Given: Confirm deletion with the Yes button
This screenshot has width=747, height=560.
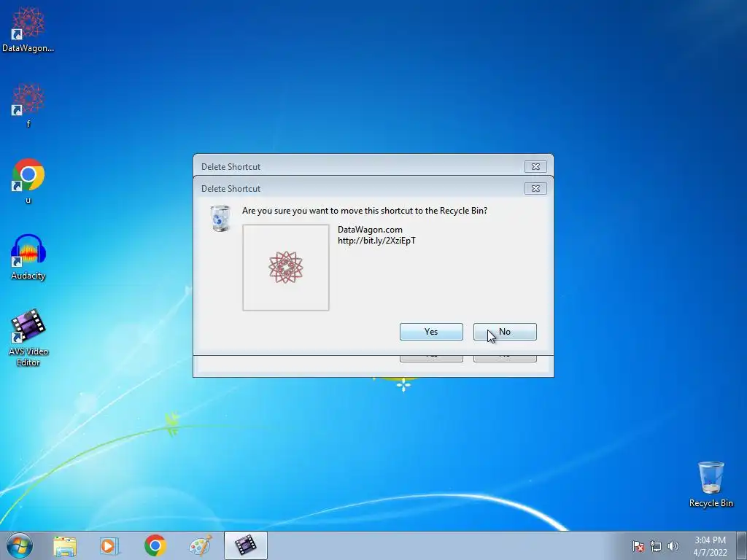Looking at the screenshot, I should click(x=431, y=332).
